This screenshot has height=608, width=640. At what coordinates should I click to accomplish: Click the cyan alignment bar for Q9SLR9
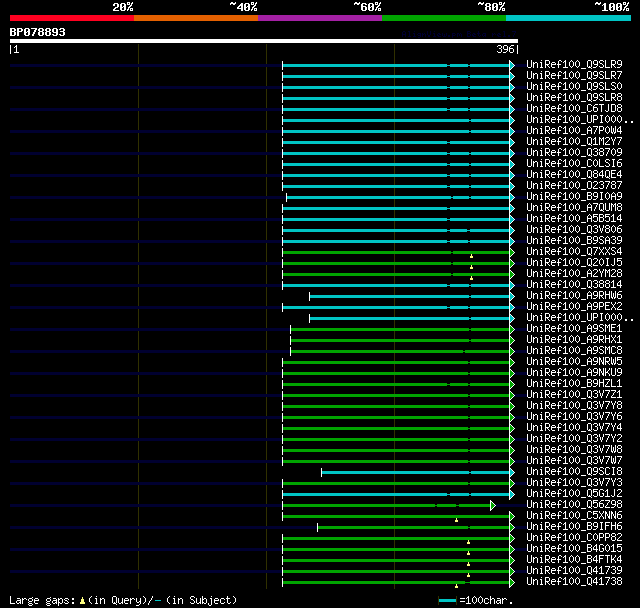tap(396, 65)
